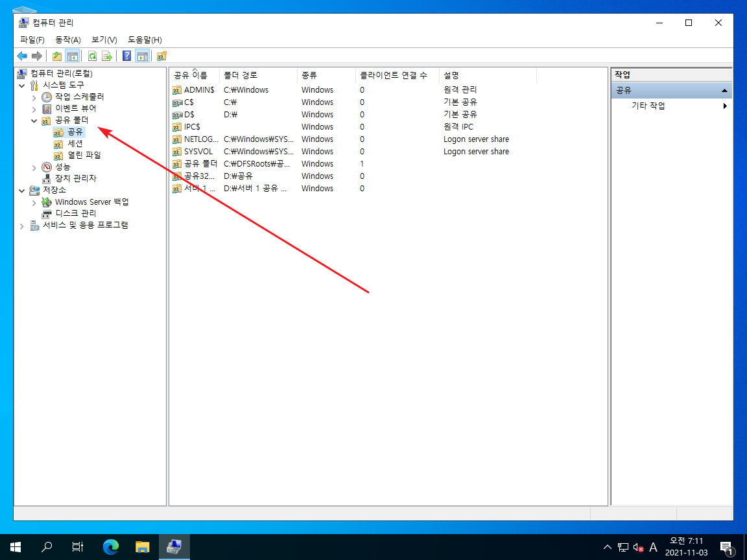This screenshot has height=560, width=747.
Task: Click the blue Help toolbar icon
Action: tap(126, 56)
